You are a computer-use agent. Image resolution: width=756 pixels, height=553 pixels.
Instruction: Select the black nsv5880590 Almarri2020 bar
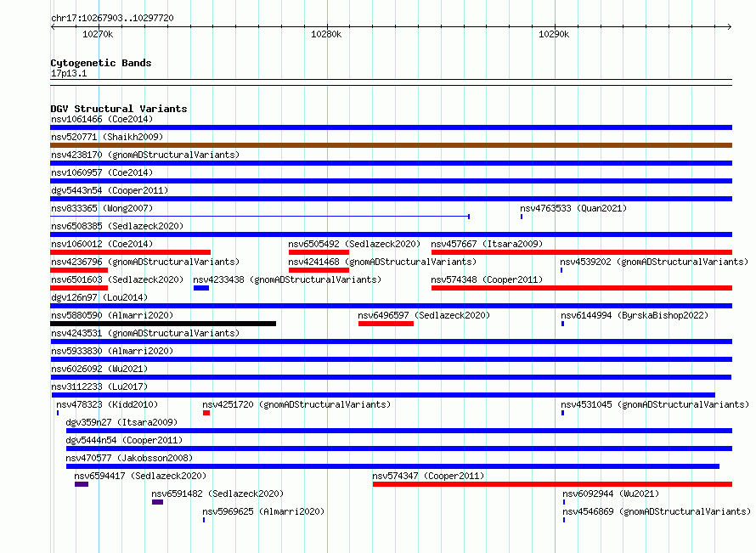point(163,324)
